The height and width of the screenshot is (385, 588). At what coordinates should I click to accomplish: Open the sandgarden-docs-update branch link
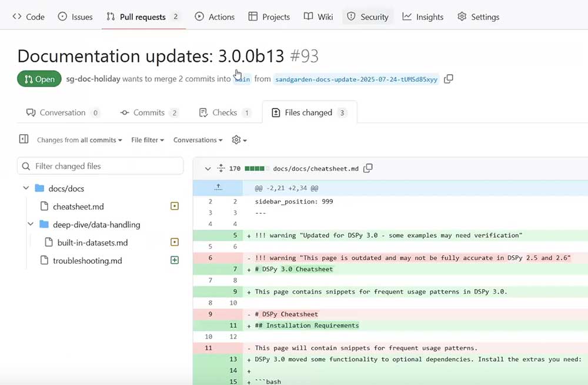click(x=356, y=79)
